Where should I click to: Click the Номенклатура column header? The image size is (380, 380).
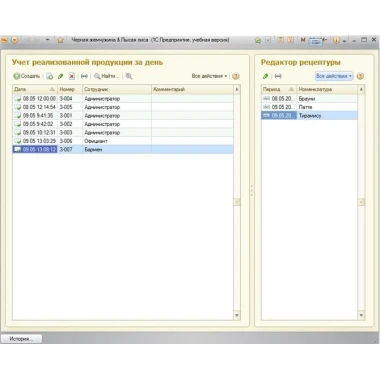point(327,89)
